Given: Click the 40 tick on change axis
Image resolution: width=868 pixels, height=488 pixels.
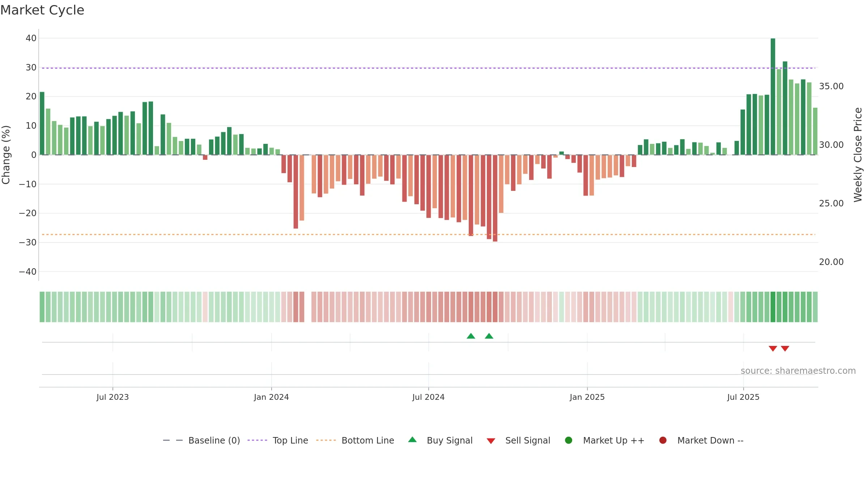Looking at the screenshot, I should pyautogui.click(x=31, y=38).
